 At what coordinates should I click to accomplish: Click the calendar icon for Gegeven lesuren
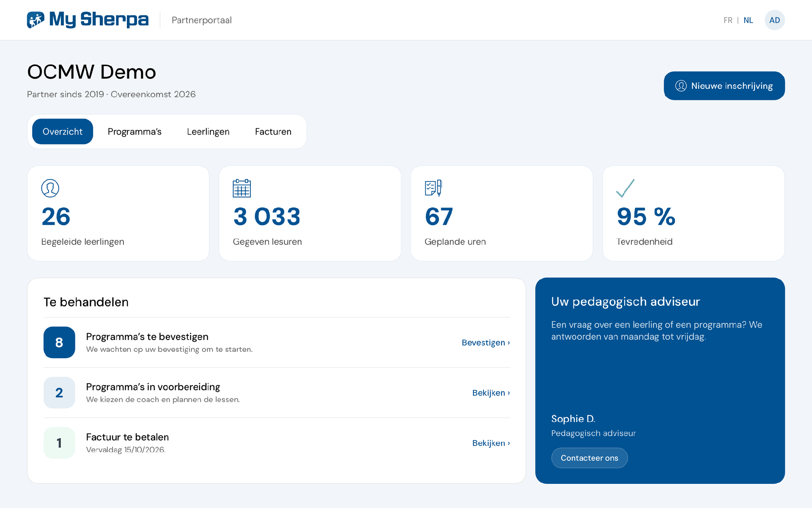pos(242,188)
